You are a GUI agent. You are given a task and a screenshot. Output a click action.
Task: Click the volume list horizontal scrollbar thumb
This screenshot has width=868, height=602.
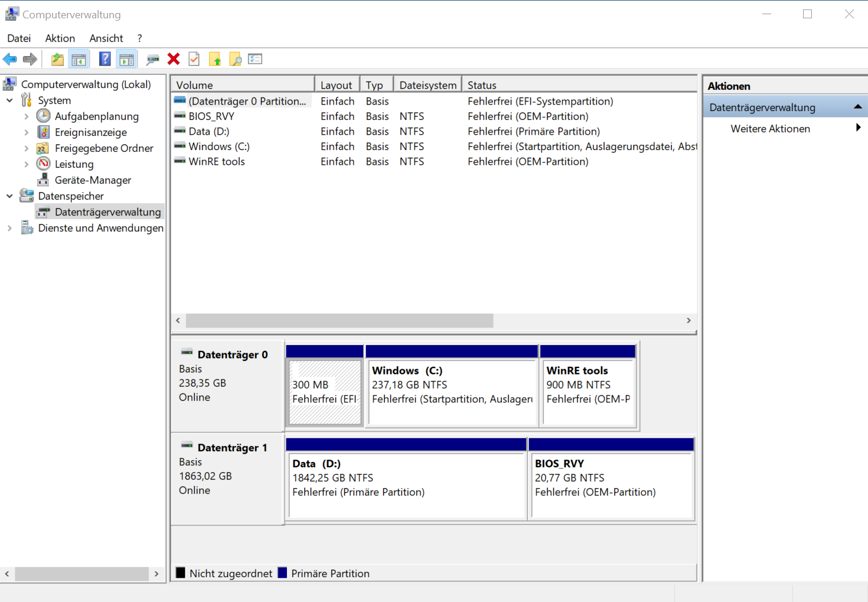tap(340, 320)
